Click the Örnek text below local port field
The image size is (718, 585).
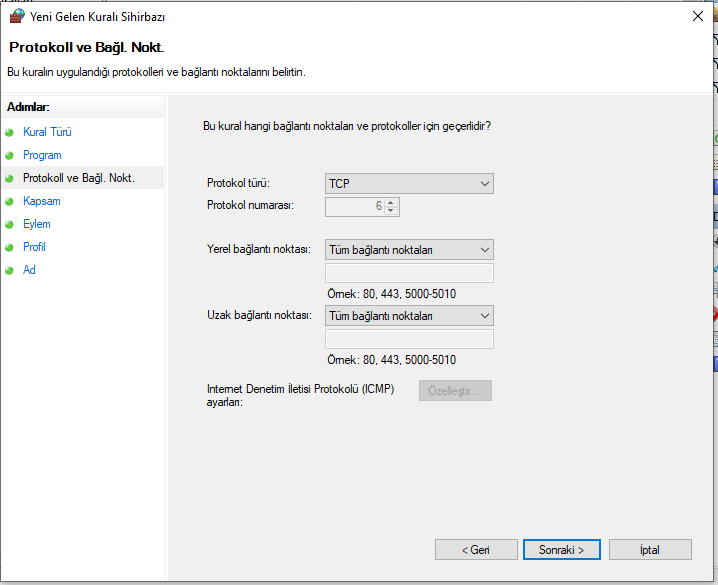392,293
